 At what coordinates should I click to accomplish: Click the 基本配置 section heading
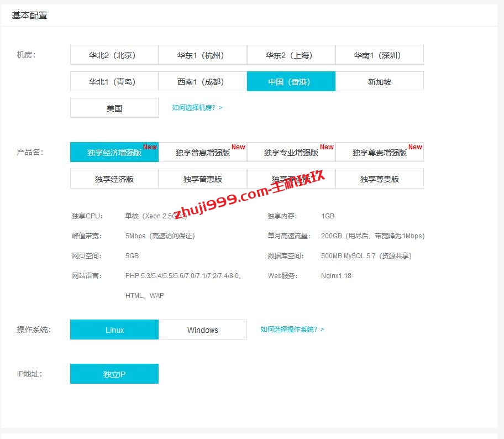point(30,15)
